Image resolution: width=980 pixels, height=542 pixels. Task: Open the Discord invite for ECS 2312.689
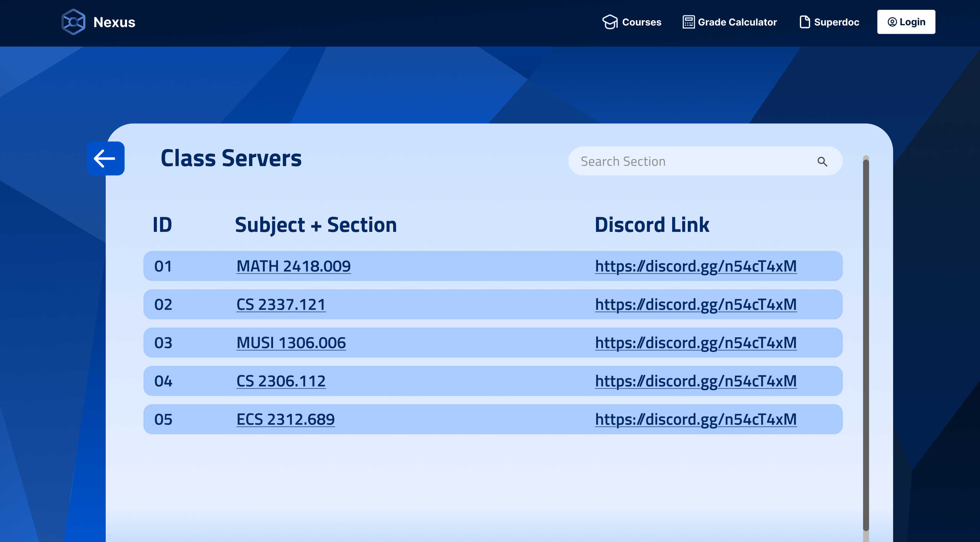pyautogui.click(x=695, y=419)
